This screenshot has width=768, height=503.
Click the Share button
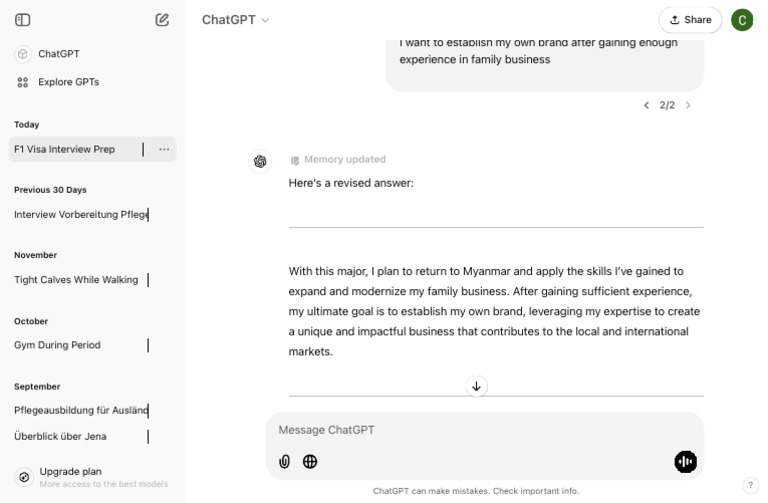(x=690, y=20)
